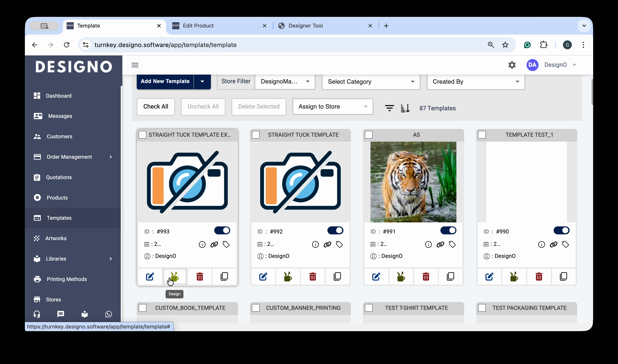Click the Design icon on template #992
Viewport: 618px width, 364px height.
288,277
